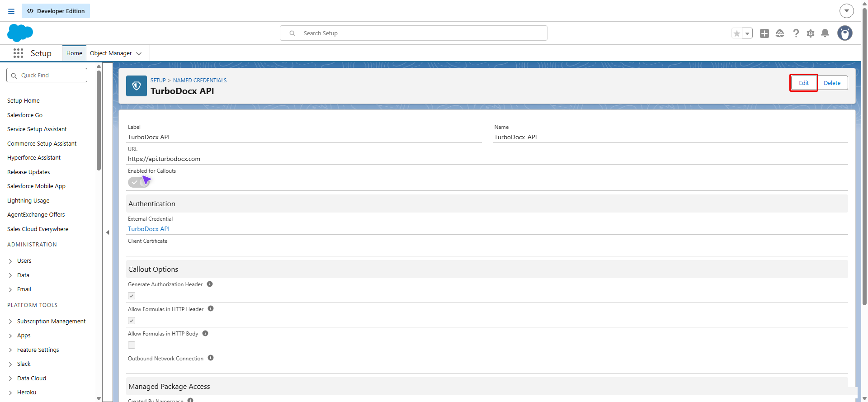Expand the Users tree node
The width and height of the screenshot is (868, 402).
point(10,261)
